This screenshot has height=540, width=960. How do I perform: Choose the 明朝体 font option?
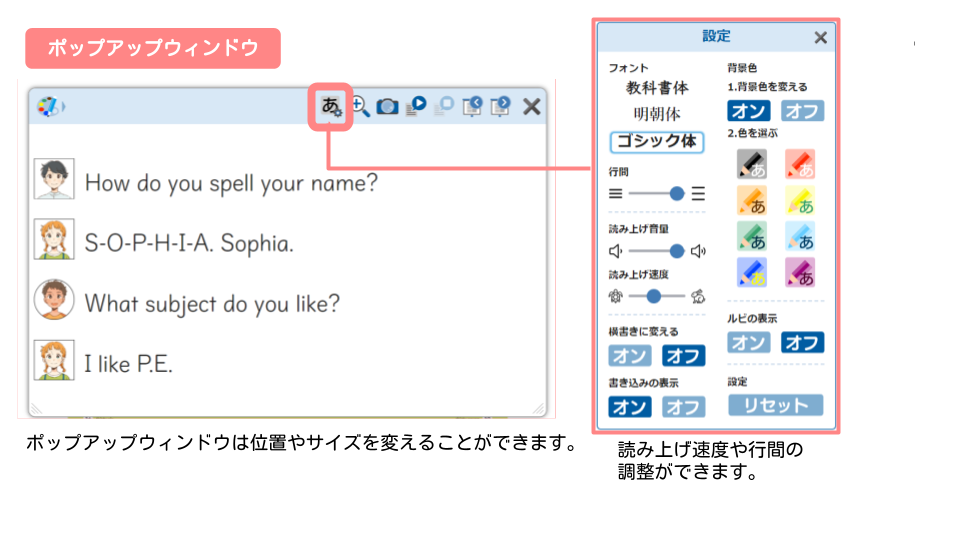point(656,114)
